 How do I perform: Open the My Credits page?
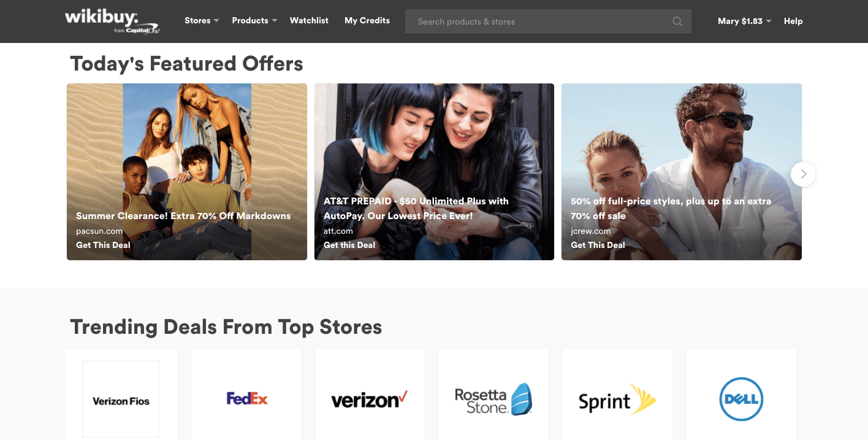pos(367,21)
